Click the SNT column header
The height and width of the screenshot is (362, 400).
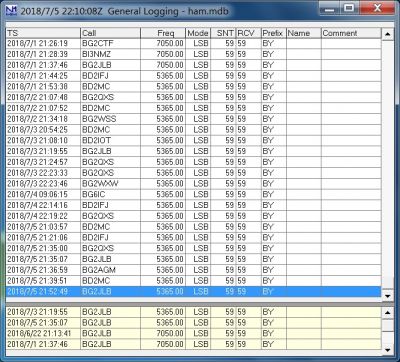[223, 33]
